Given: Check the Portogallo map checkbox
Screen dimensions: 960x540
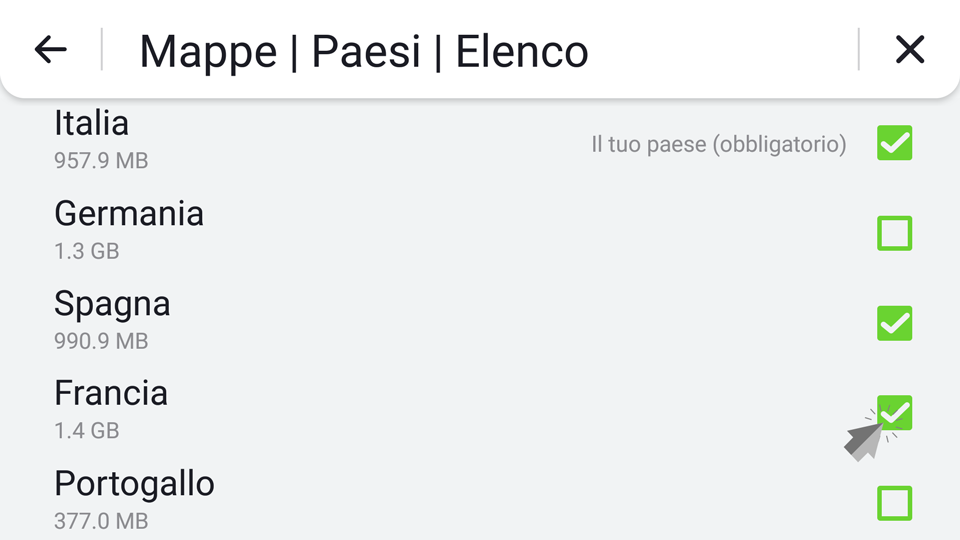Looking at the screenshot, I should [x=894, y=503].
